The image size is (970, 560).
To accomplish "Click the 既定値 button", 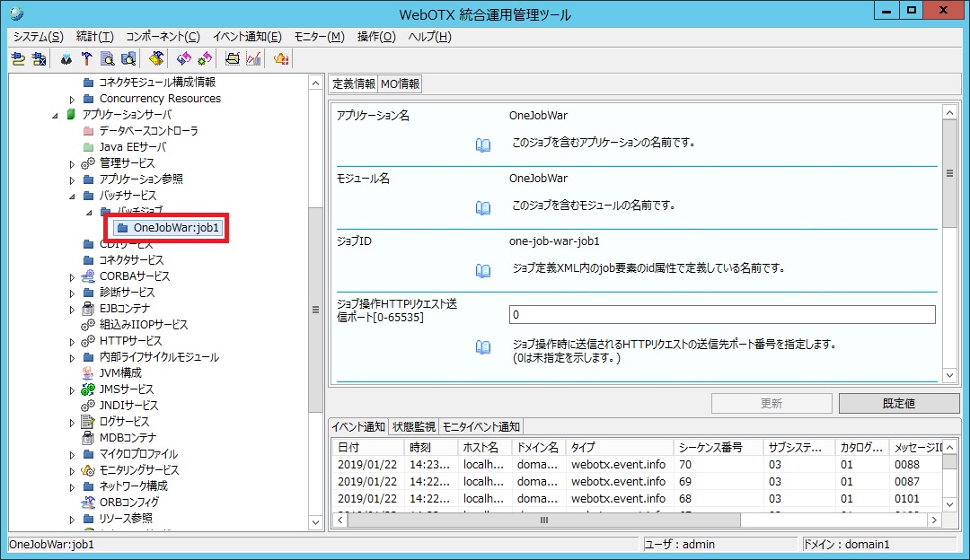I will tap(898, 404).
